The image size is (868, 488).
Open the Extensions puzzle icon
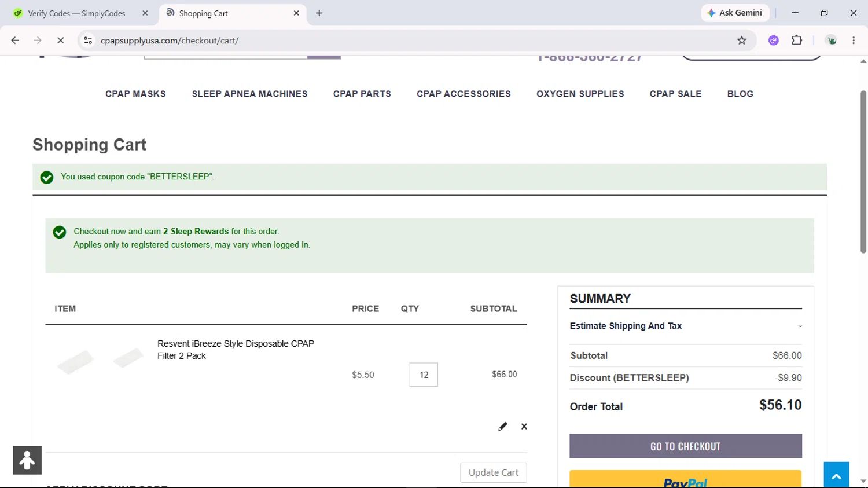click(797, 41)
